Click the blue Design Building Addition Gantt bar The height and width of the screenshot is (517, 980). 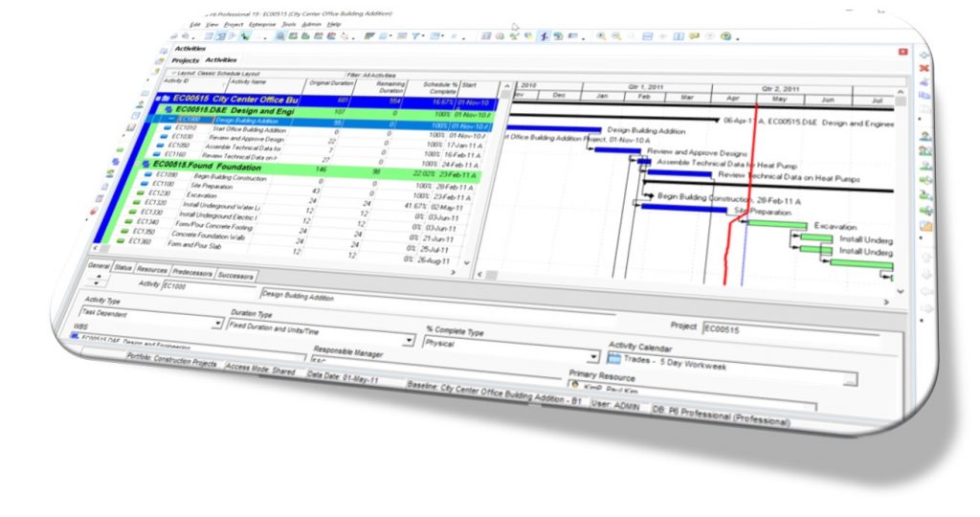tap(556, 130)
